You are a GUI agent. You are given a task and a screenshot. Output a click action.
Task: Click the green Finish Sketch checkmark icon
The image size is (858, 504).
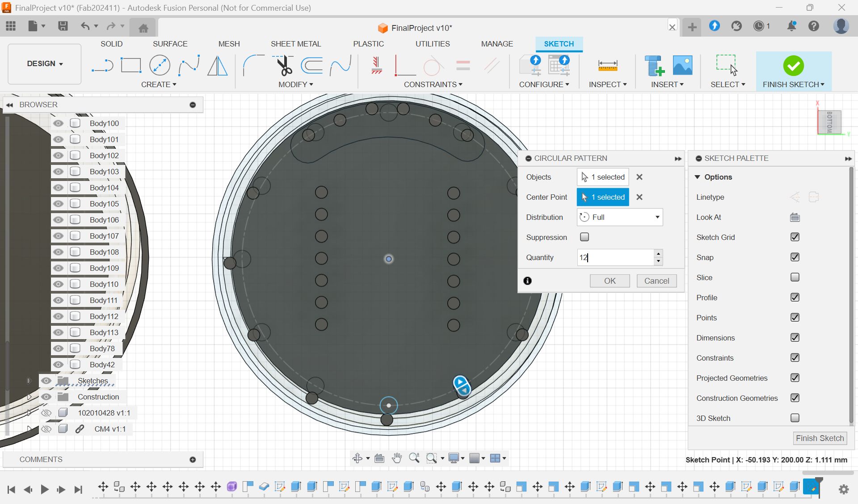(x=794, y=66)
